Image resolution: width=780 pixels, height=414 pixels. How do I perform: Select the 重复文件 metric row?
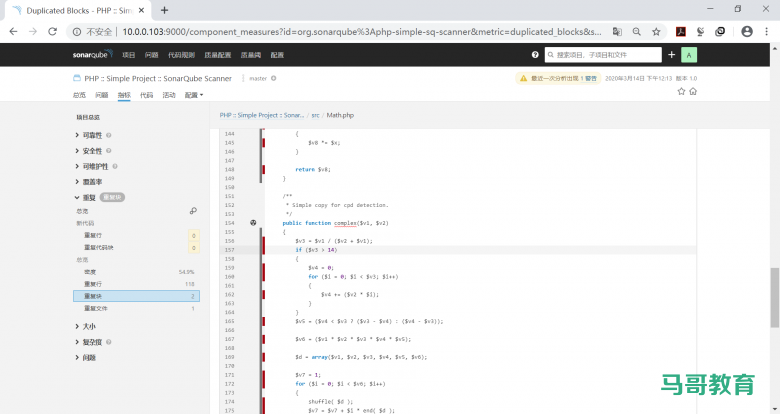(136, 308)
